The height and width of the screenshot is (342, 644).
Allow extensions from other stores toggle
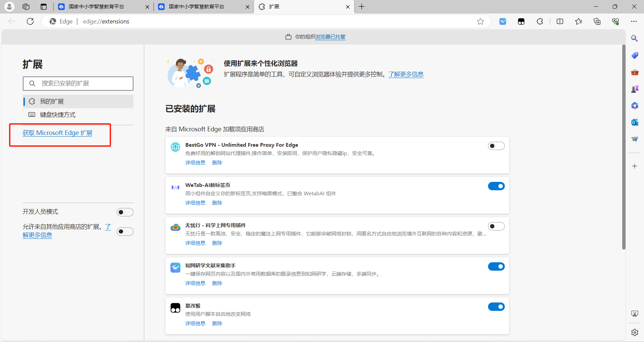click(125, 231)
